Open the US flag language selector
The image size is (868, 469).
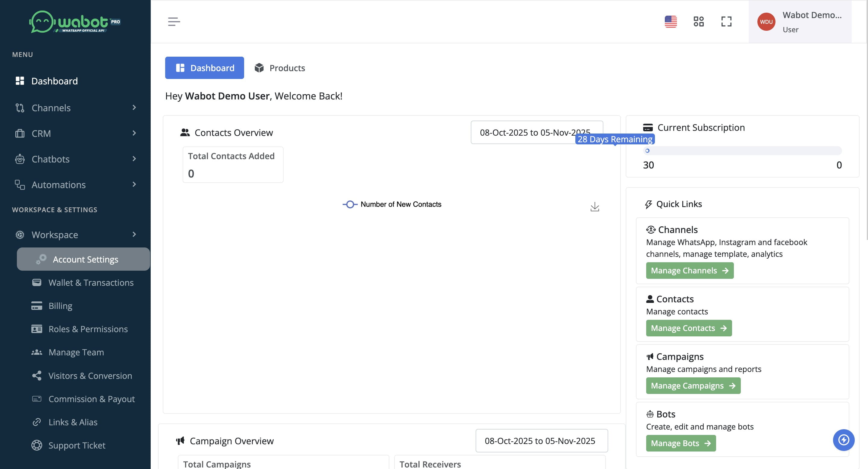tap(671, 22)
